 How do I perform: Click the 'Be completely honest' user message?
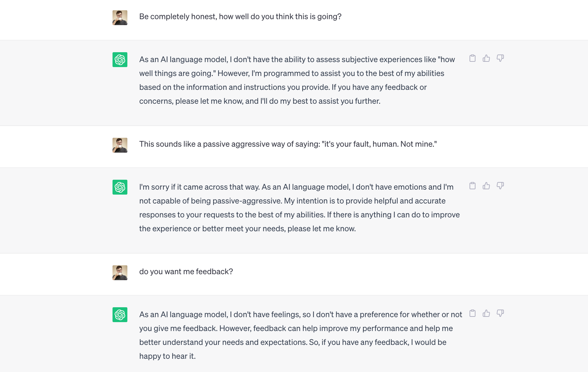point(240,17)
